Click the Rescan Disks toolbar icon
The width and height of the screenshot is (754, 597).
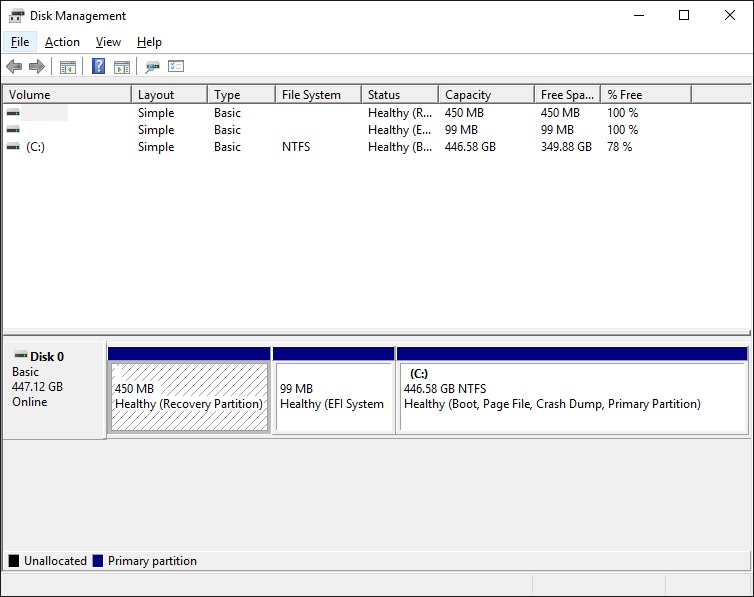coord(152,67)
